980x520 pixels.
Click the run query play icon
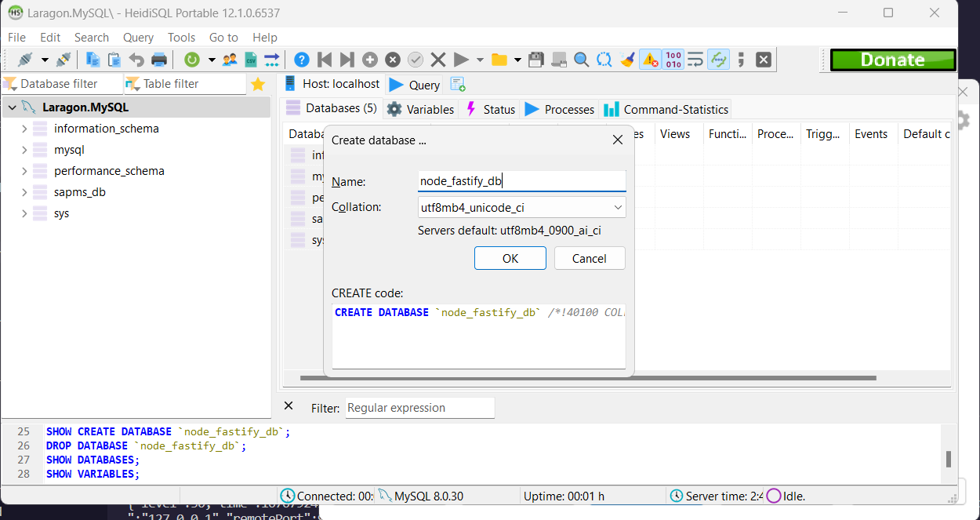pyautogui.click(x=461, y=60)
